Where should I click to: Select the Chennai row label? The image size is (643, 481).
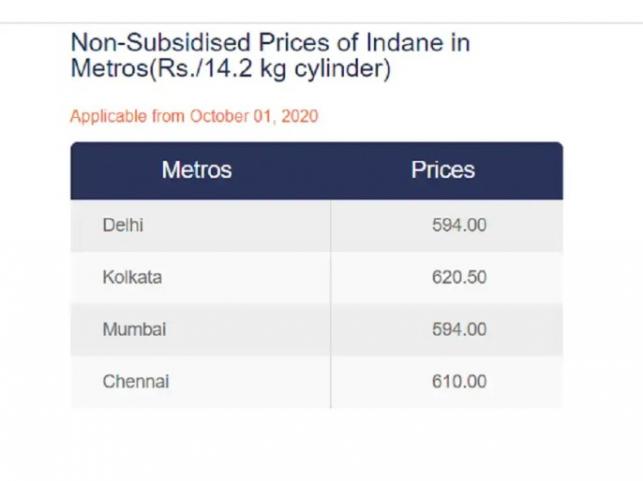click(136, 381)
